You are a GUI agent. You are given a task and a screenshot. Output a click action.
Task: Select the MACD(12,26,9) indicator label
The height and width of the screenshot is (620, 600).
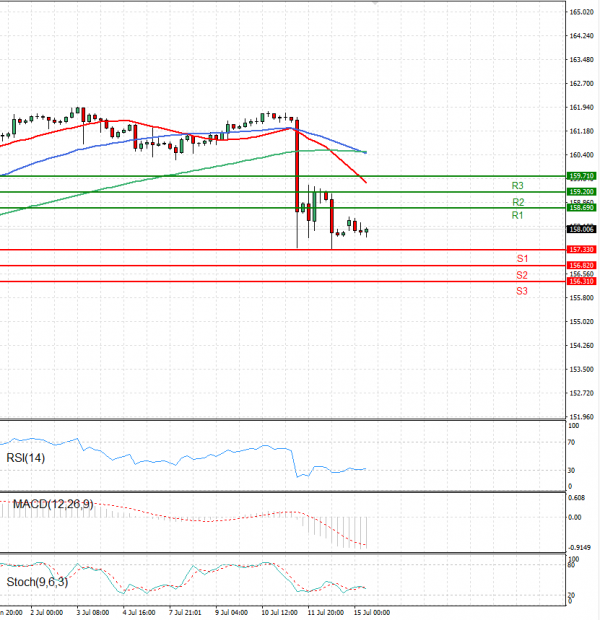pos(53,504)
